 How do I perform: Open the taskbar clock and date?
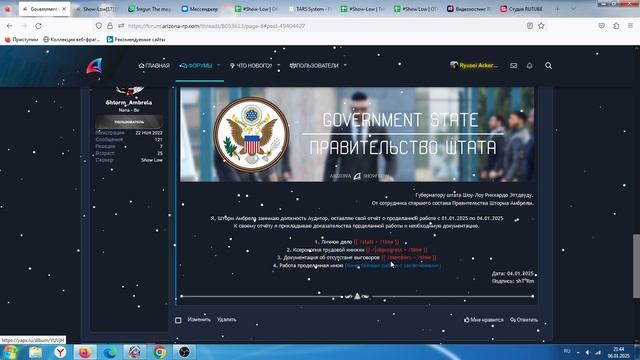point(619,352)
